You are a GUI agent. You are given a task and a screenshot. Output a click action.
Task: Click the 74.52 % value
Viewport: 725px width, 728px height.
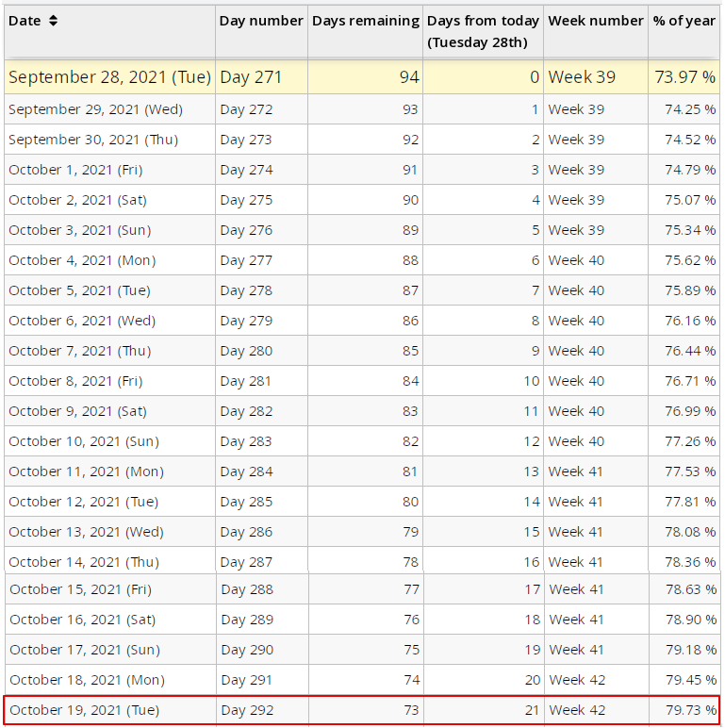point(690,140)
